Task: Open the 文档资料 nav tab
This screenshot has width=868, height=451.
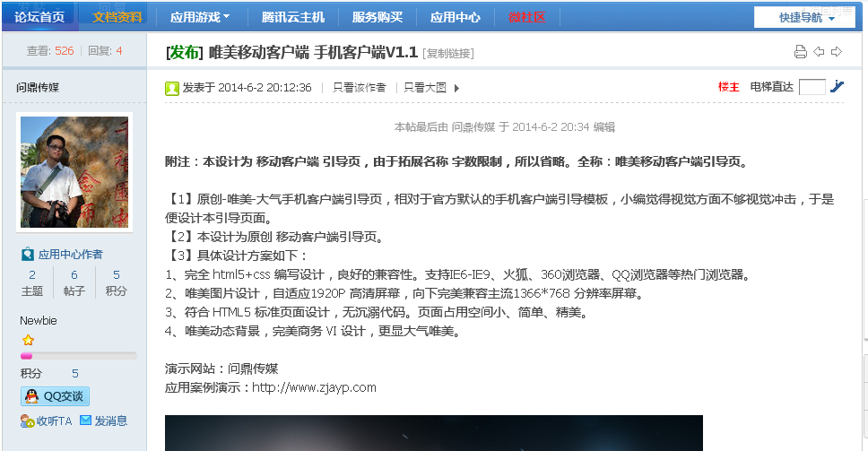Action: point(117,17)
